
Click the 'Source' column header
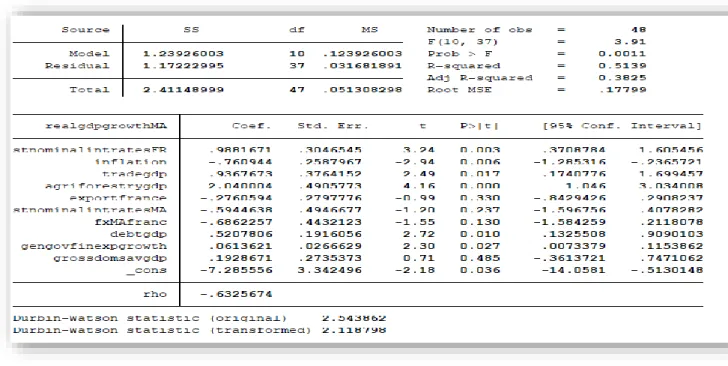pyautogui.click(x=85, y=30)
